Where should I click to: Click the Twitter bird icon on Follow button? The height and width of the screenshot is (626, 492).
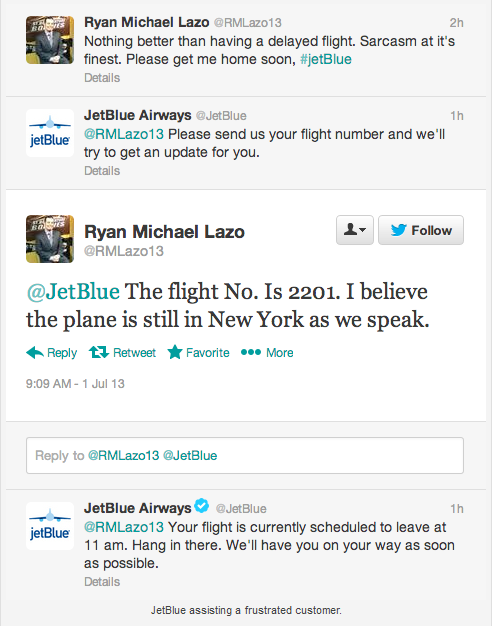click(x=398, y=230)
